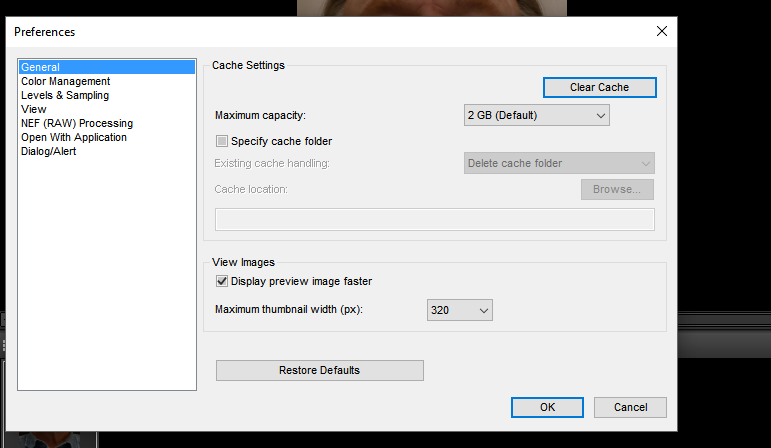Expand the Maximum capacity dropdown
This screenshot has height=448, width=771.
536,116
